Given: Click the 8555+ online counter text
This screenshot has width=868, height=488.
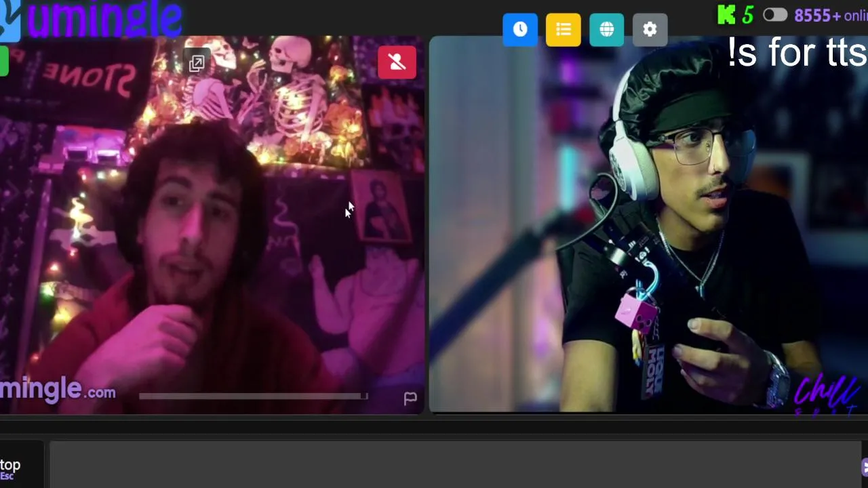Looking at the screenshot, I should (x=831, y=16).
